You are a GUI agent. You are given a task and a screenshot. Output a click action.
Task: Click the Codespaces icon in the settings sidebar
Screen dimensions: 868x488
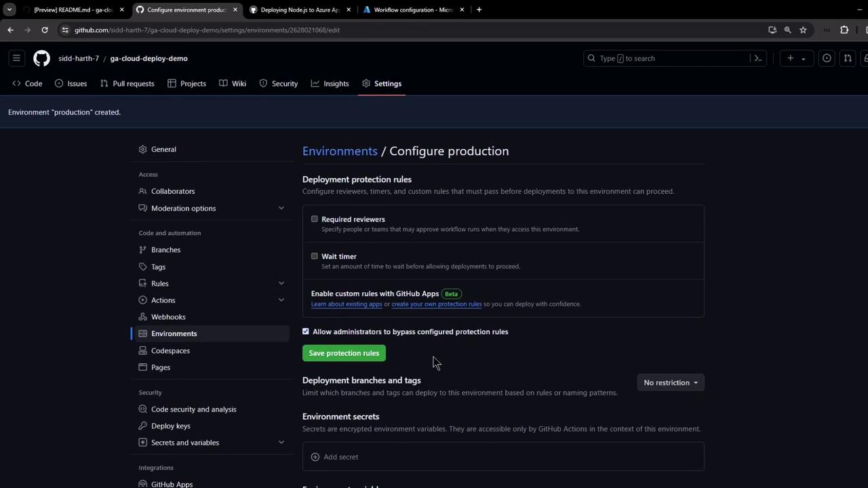point(142,350)
